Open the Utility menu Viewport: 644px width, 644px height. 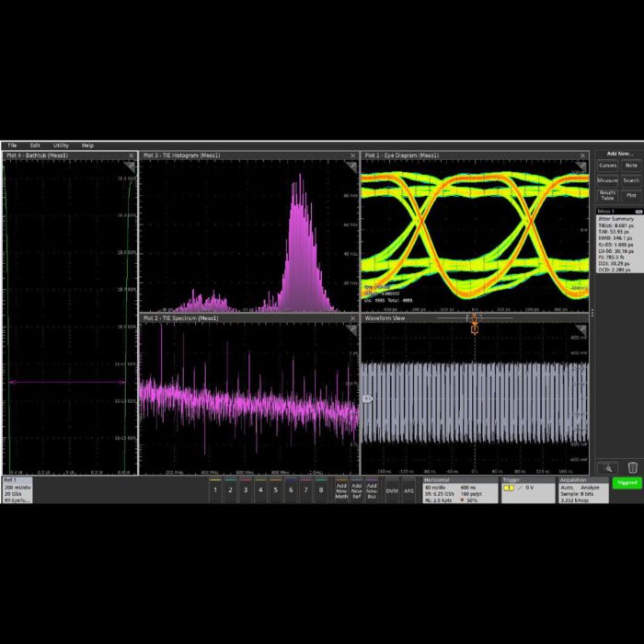(61, 145)
